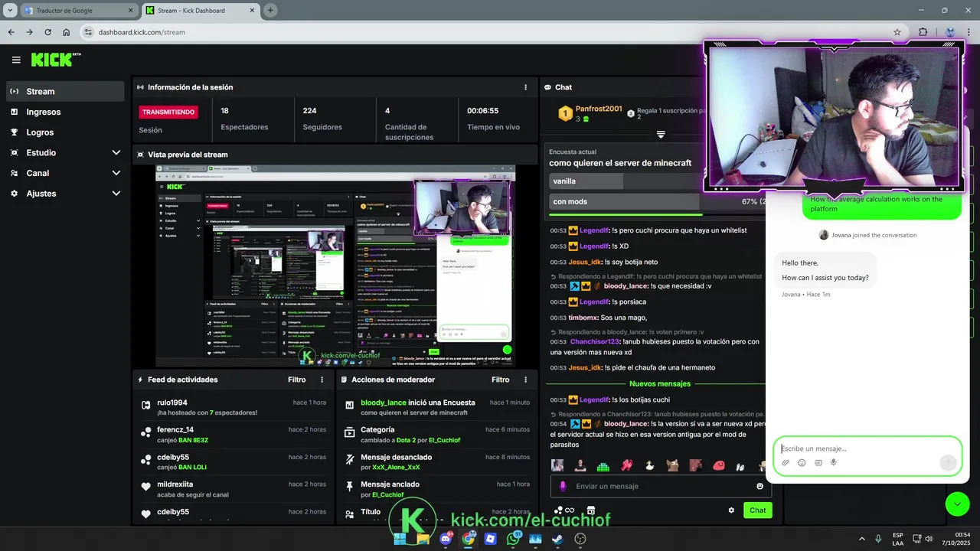Reload the page in browser toolbar

coord(47,32)
